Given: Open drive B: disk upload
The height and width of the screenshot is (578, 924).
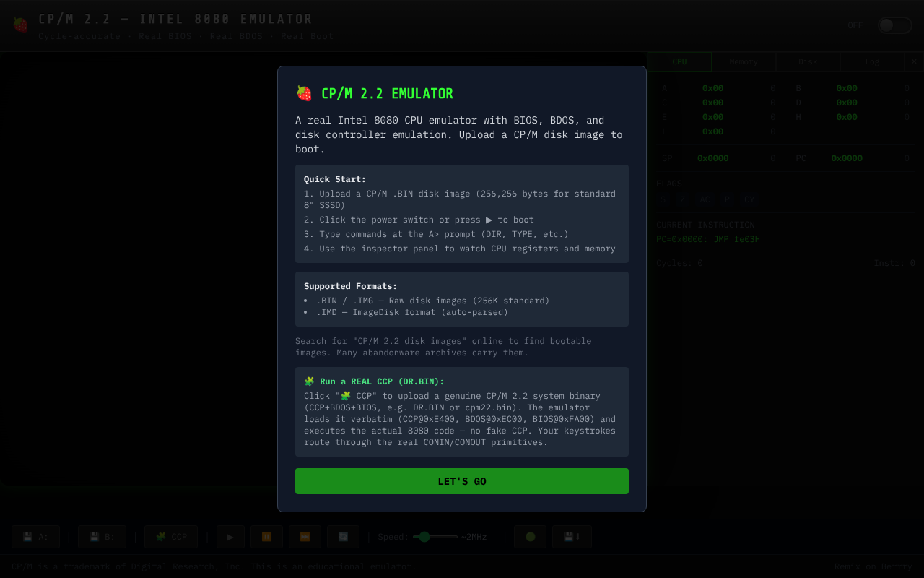Looking at the screenshot, I should pos(102,537).
